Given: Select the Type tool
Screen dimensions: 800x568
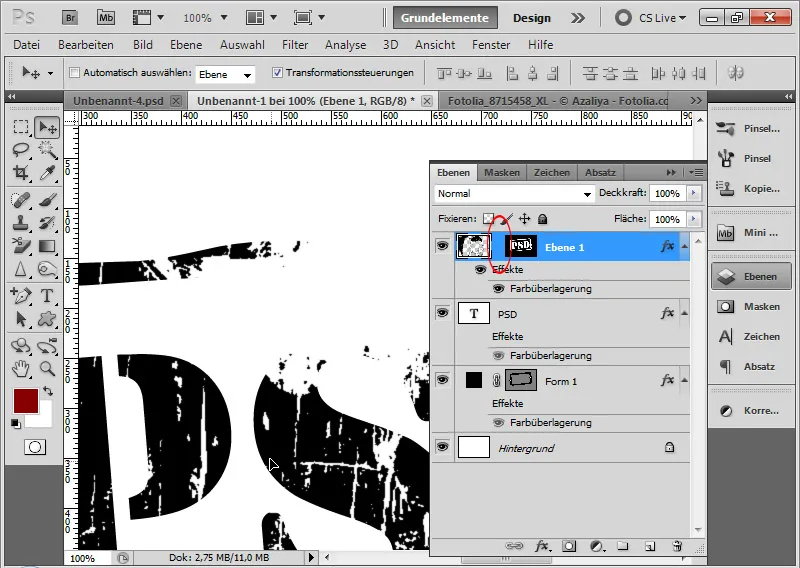Looking at the screenshot, I should (x=47, y=295).
